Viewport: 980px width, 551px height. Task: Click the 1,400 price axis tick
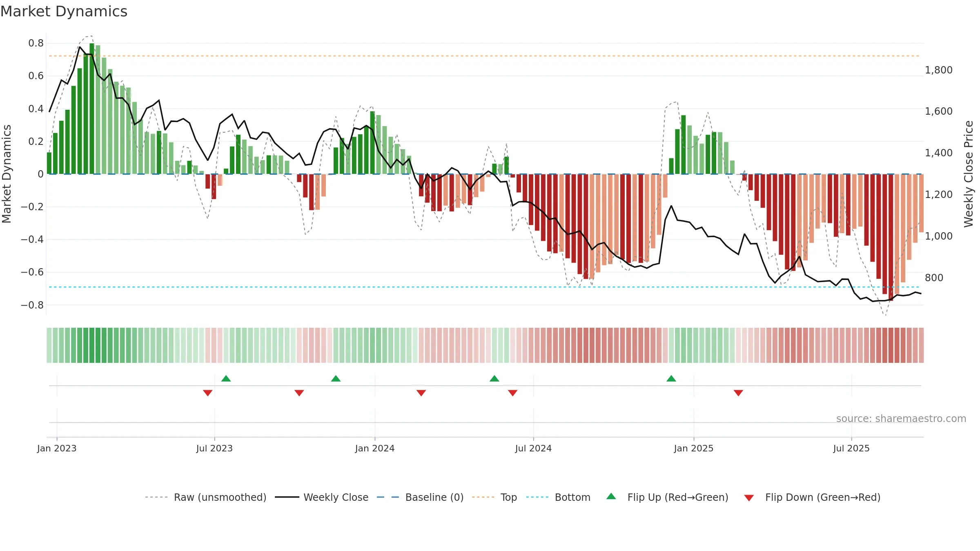(x=939, y=153)
